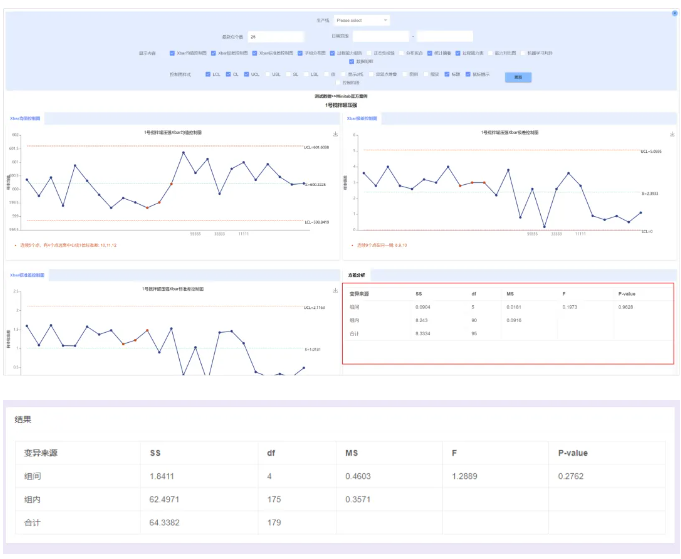Viewport: 681px width, 559px height.
Task: Switch to the Xbar极差控制图 tab
Action: coord(362,118)
